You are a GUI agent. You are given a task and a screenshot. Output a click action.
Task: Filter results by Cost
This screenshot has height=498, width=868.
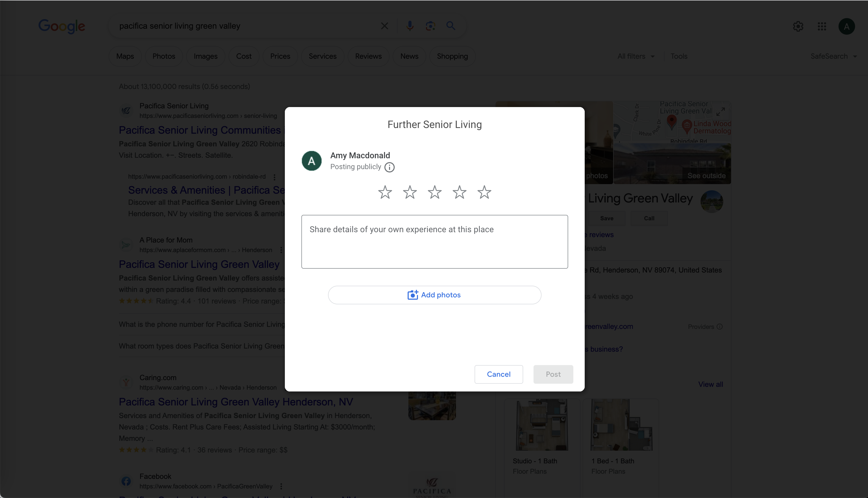tap(244, 56)
